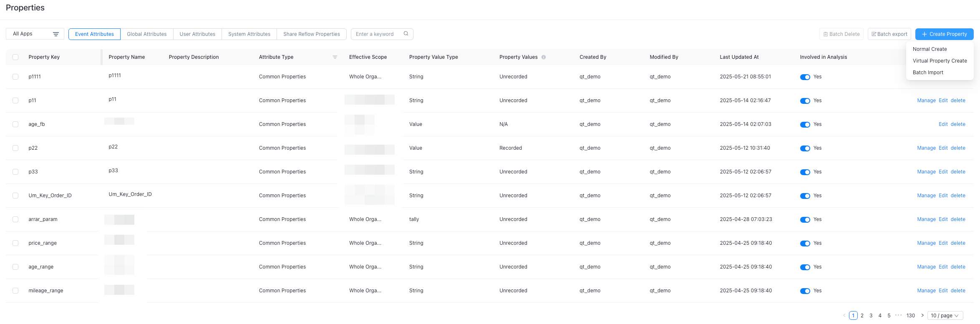
Task: Click the N/A property value in age_fb row
Action: 504,124
